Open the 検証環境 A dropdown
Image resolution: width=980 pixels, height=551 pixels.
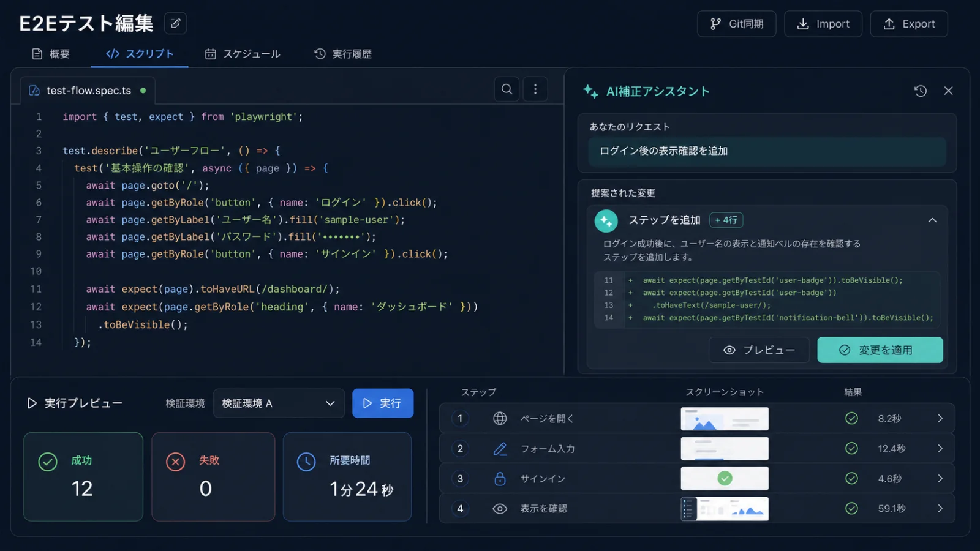tap(279, 403)
